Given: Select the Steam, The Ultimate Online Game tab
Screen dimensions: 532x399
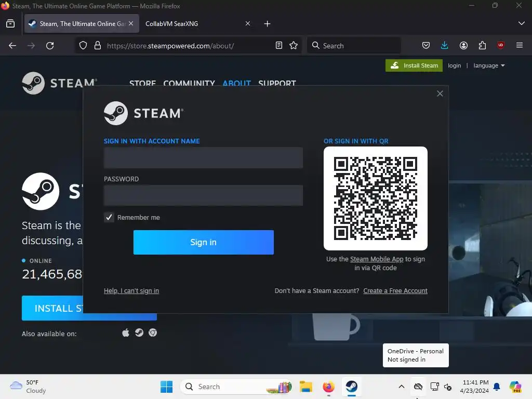Looking at the screenshot, I should (x=82, y=23).
